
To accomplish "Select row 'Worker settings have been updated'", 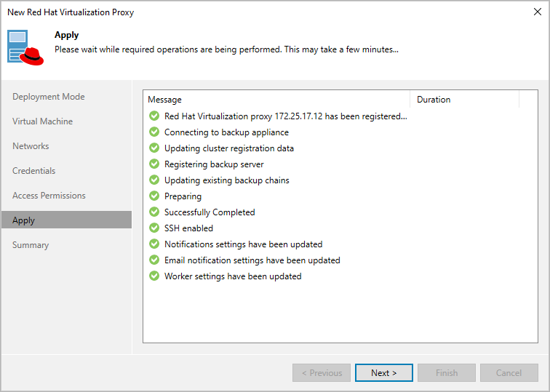I will (340, 276).
